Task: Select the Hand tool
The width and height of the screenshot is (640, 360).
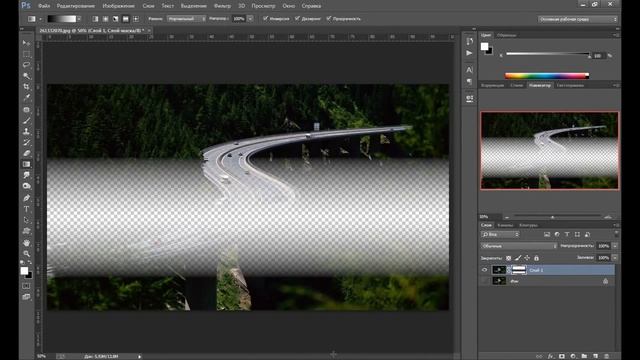Action: pos(27,242)
